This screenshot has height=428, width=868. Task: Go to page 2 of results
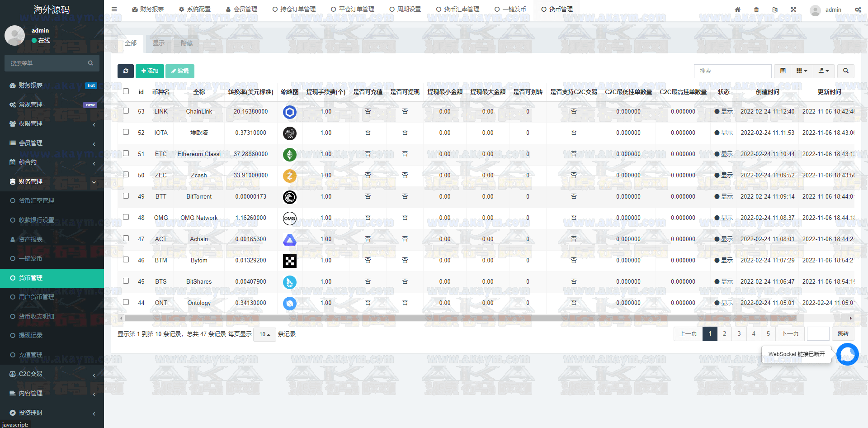pyautogui.click(x=724, y=334)
